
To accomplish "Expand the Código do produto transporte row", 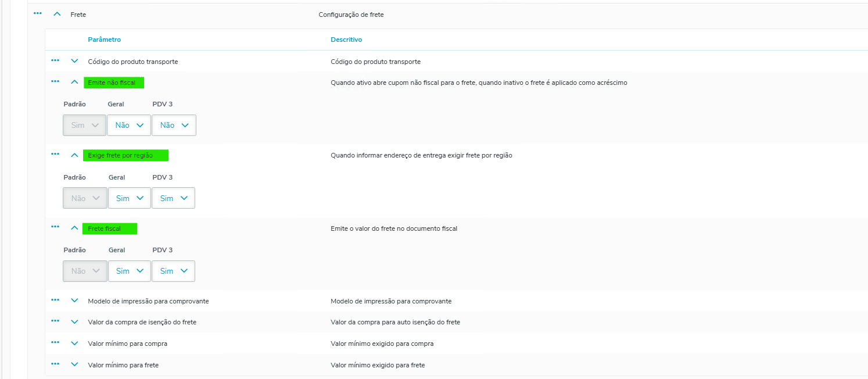I will [74, 61].
